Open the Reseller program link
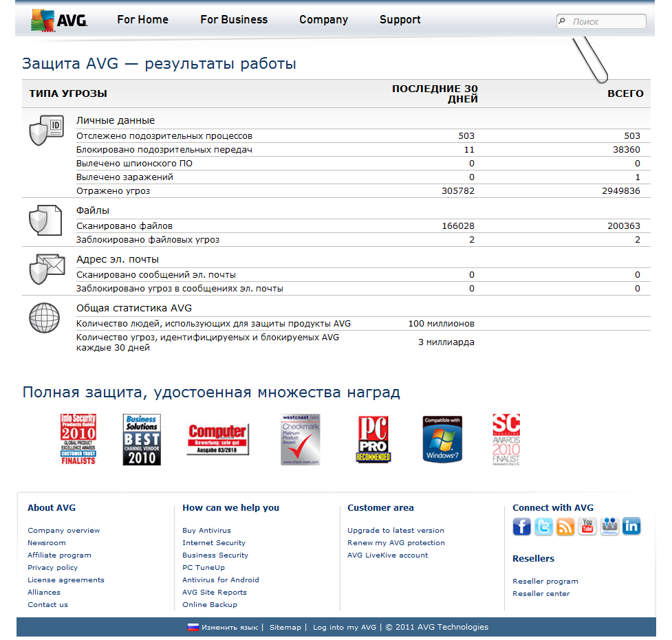This screenshot has height=640, width=672. click(x=545, y=582)
